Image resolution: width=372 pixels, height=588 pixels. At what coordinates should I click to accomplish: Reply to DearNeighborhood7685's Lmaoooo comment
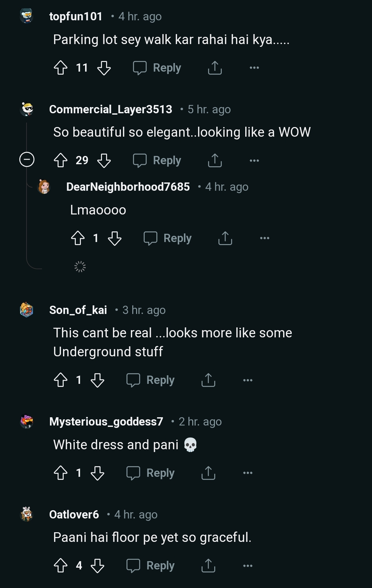tap(168, 238)
